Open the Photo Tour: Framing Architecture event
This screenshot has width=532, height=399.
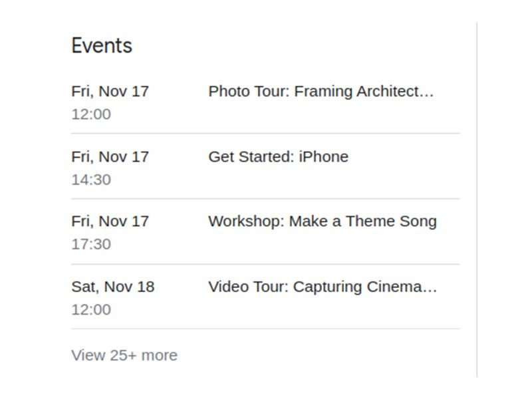322,91
